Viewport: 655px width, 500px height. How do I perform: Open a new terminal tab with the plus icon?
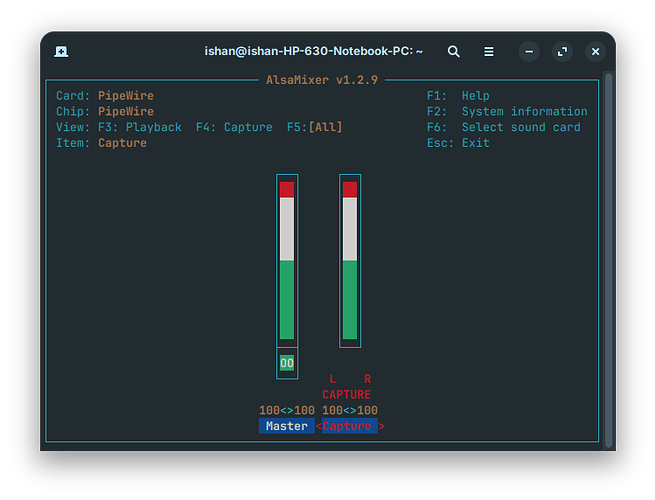(x=61, y=51)
